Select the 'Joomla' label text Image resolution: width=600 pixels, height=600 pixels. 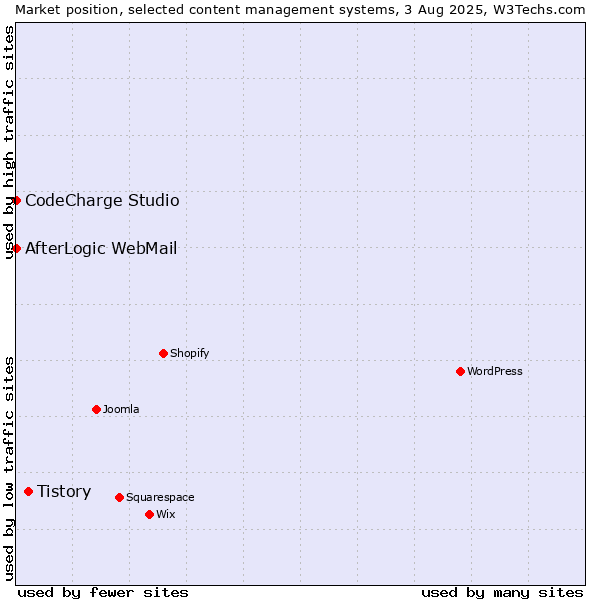121,409
